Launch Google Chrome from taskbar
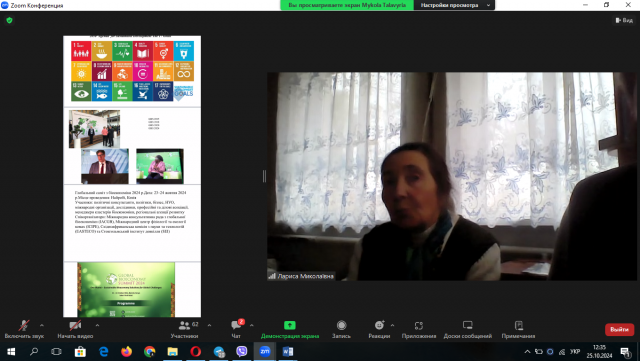 150,352
